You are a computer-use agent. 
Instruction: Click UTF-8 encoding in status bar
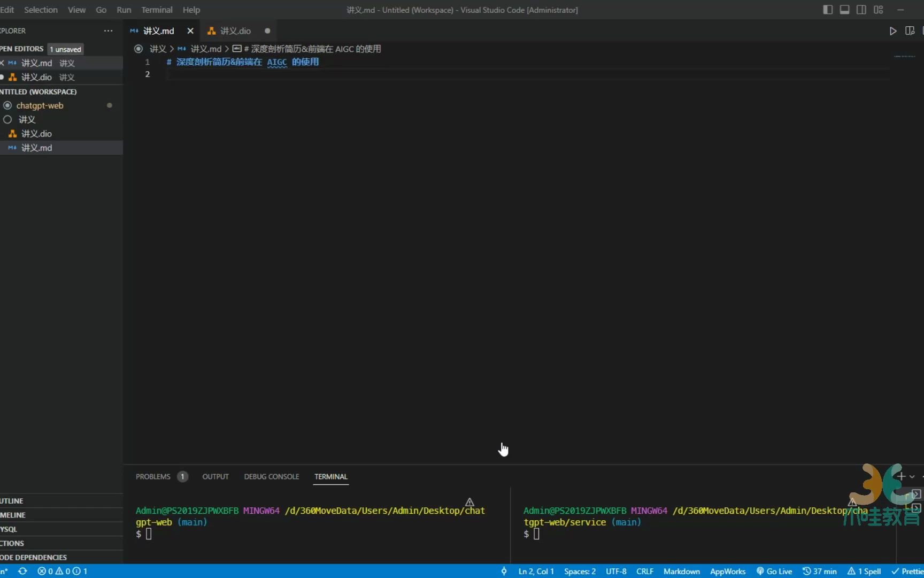(x=616, y=571)
